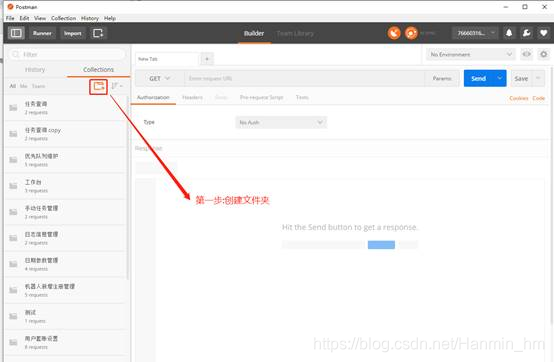Open the notifications bell

tap(509, 33)
